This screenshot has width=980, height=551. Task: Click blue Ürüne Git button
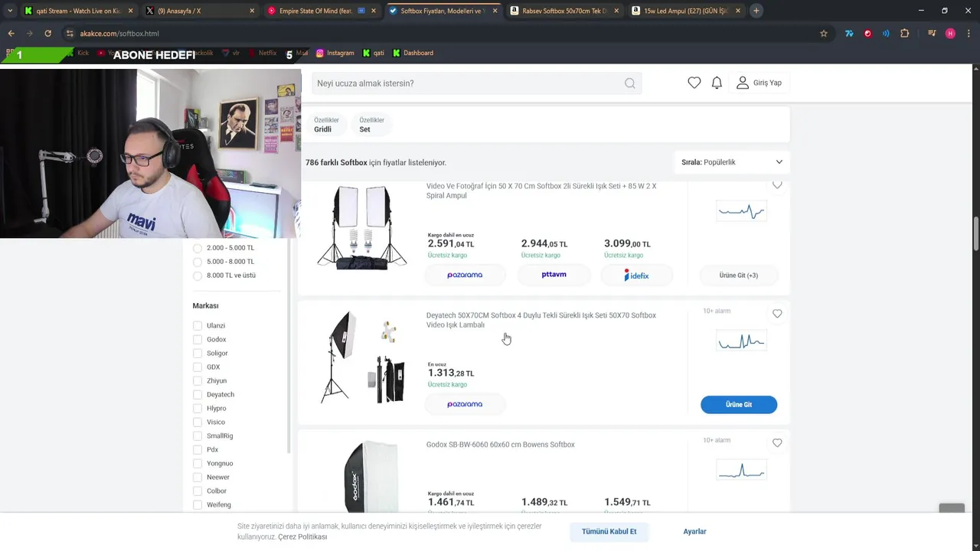739,404
